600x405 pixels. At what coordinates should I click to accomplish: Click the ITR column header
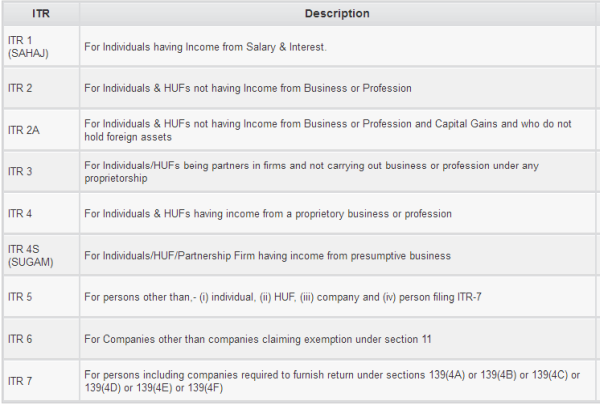(40, 14)
